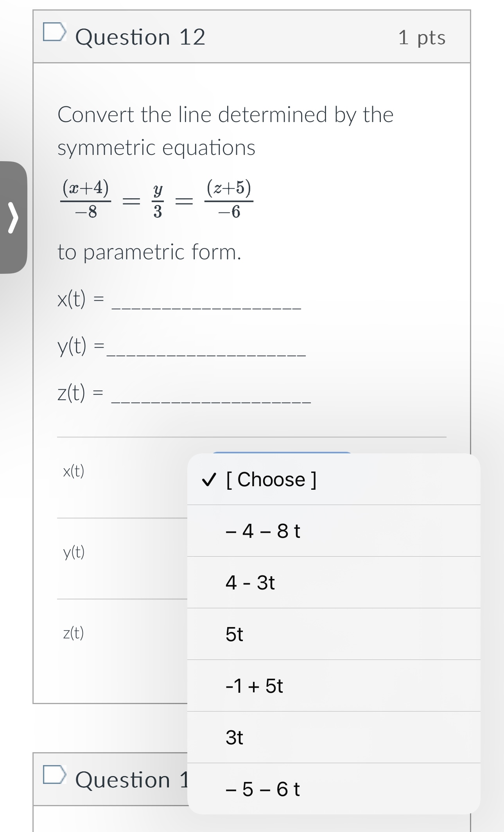Viewport: 504px width, 832px height.
Task: Open the z(t) answer dropdown
Action: click(x=281, y=634)
